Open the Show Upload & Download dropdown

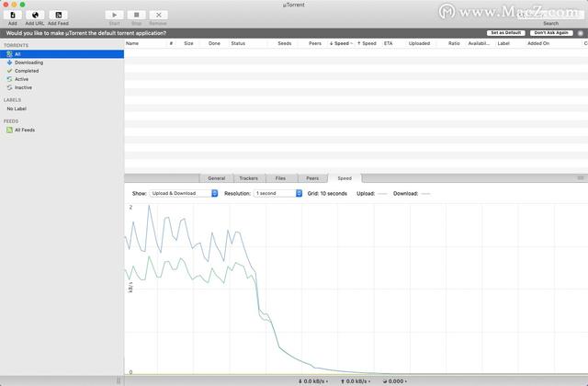click(184, 193)
